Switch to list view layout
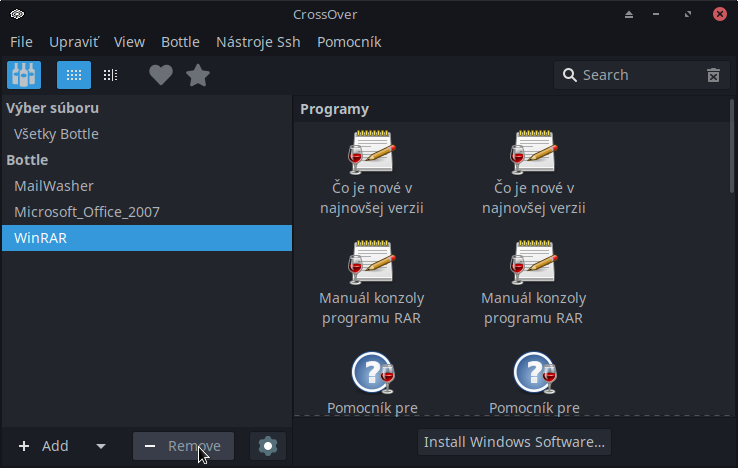Screen dimensions: 738x468 [111, 75]
